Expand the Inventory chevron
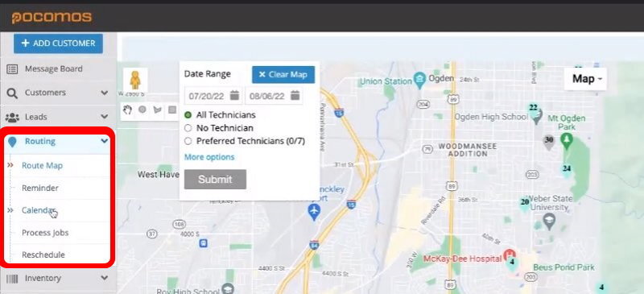The height and width of the screenshot is (294, 644). tap(105, 278)
